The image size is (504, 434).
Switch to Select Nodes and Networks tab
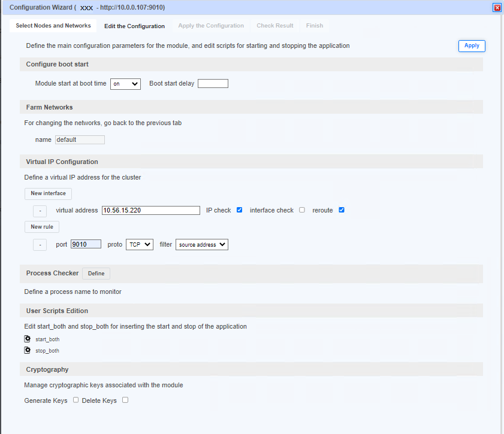52,26
